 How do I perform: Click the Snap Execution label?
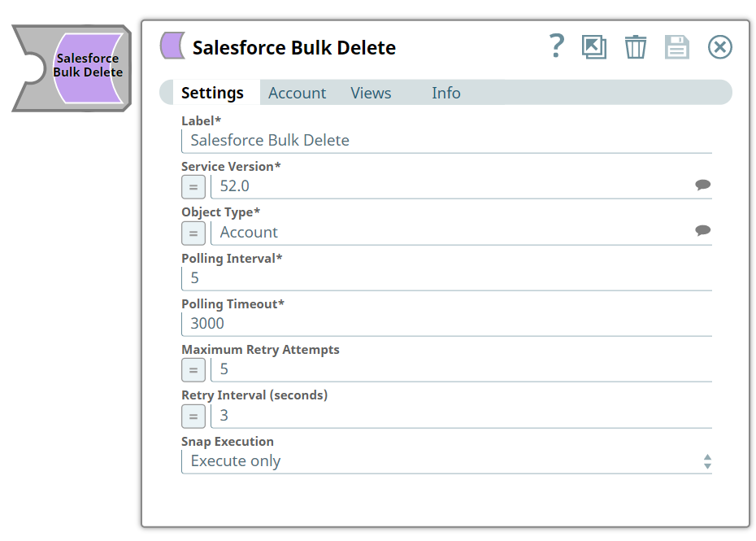(x=228, y=442)
